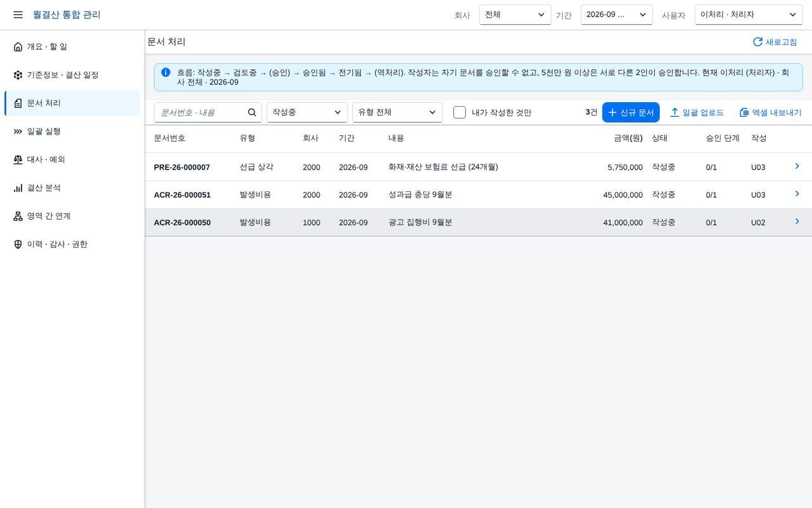Select the 화재·재산 보험료 선급 (24개월) cell
The width and height of the screenshot is (812, 508).
(443, 167)
